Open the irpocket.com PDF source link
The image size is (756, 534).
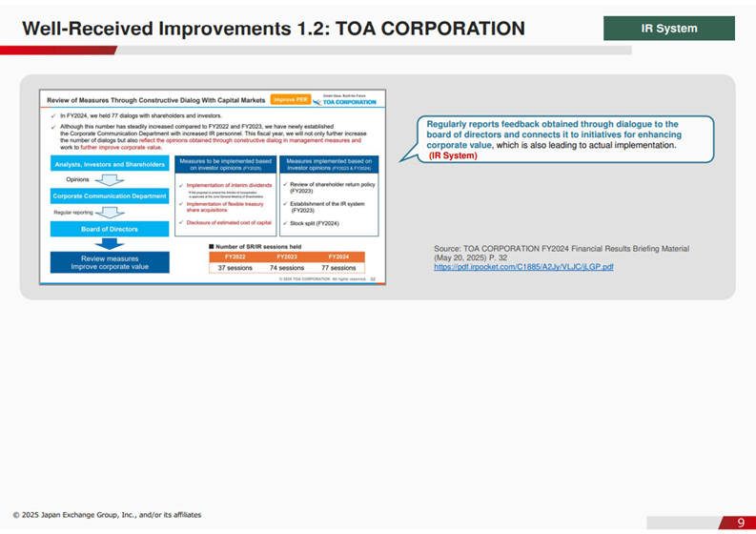point(523,267)
